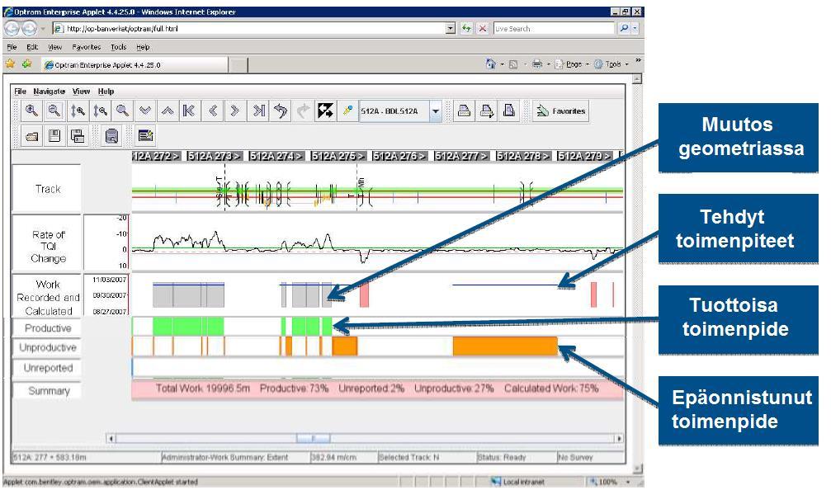Open the browser Edit menu
Image resolution: width=831 pixels, height=504 pixels.
pyautogui.click(x=32, y=47)
